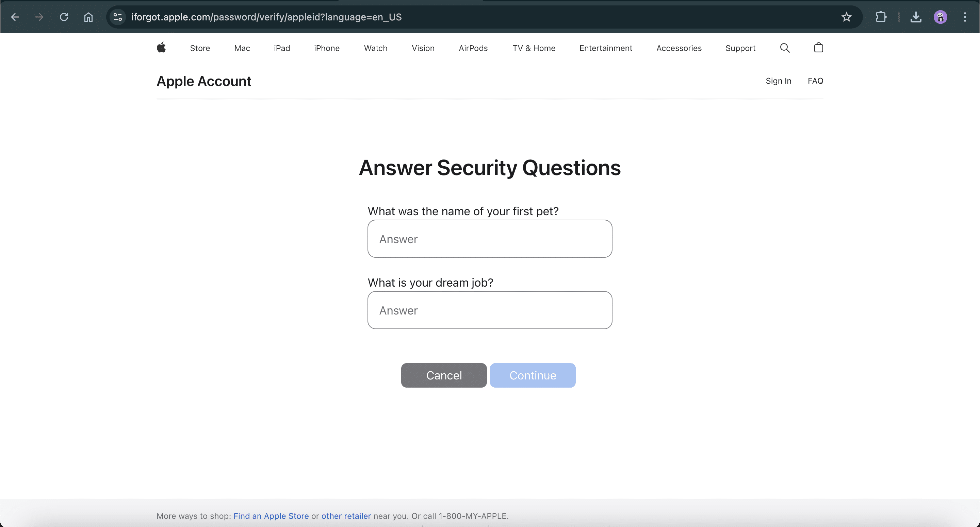Focus the dream job answer field
Screen dimensions: 980x527
click(490, 310)
